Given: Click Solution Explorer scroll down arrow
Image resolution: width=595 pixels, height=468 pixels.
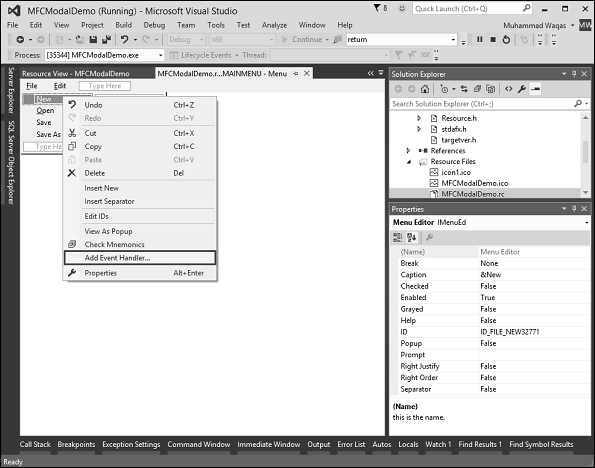Looking at the screenshot, I should pyautogui.click(x=586, y=193).
